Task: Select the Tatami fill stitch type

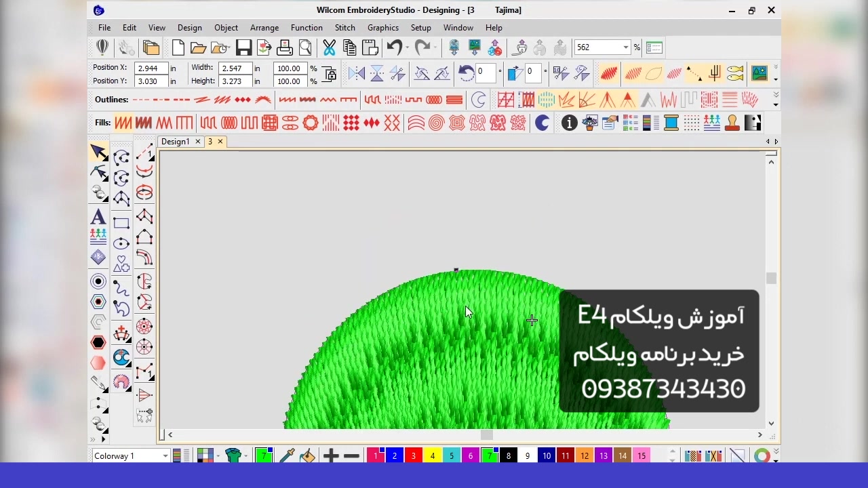Action: [x=143, y=123]
